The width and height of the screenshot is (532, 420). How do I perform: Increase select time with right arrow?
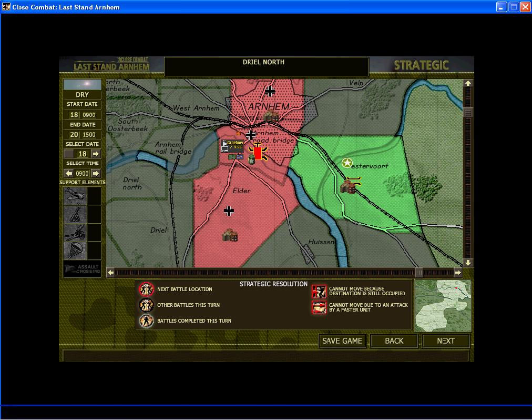(96, 173)
